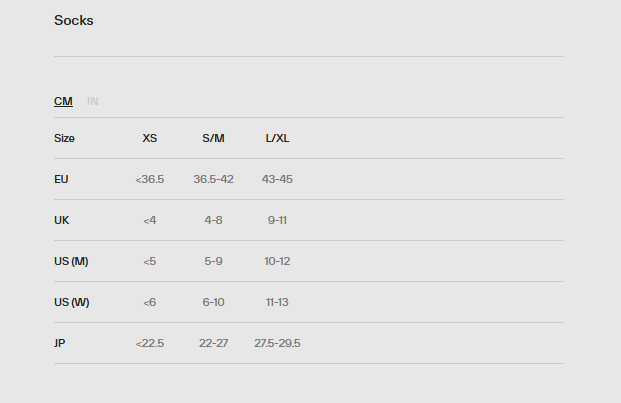The width and height of the screenshot is (621, 403).
Task: Switch size units to IN
Action: [x=93, y=101]
